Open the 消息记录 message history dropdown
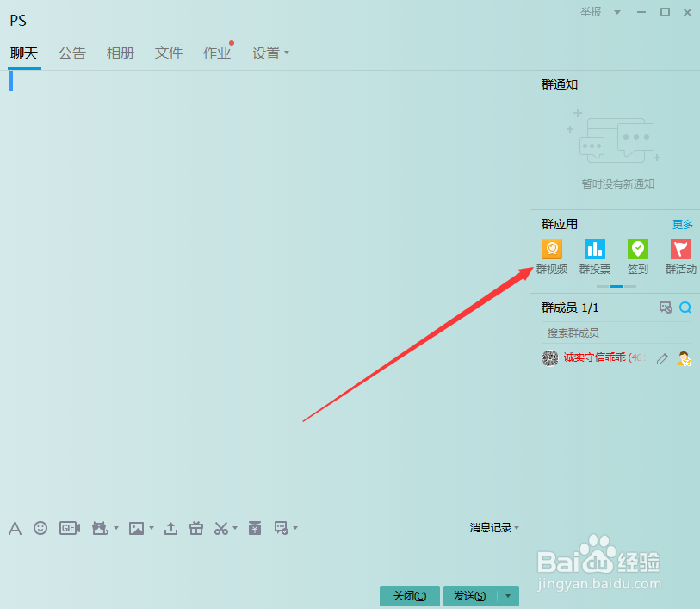 click(493, 527)
